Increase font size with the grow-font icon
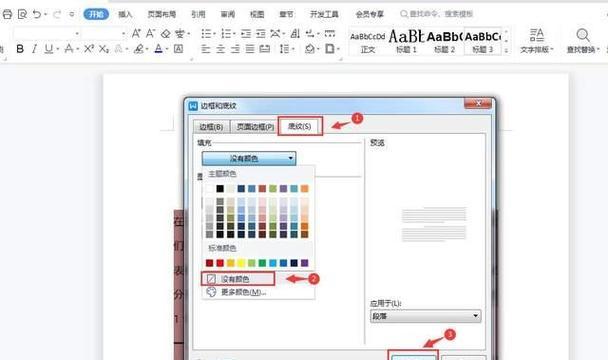Viewport: 608px width, 360px height. (136, 33)
